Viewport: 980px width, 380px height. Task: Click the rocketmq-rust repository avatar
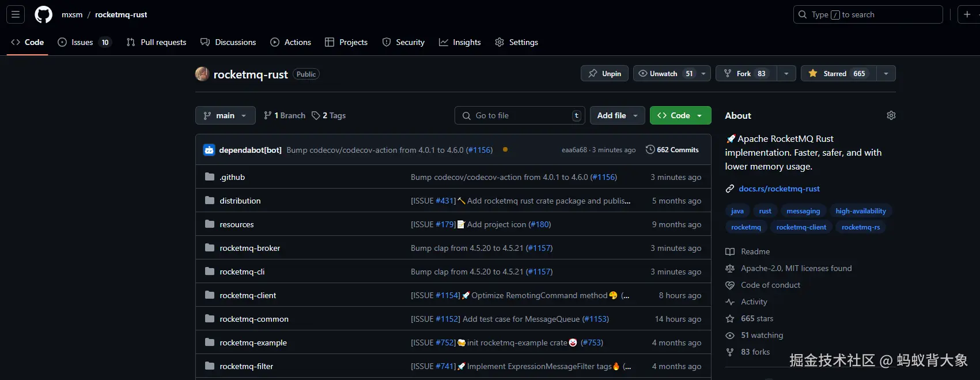pyautogui.click(x=202, y=74)
